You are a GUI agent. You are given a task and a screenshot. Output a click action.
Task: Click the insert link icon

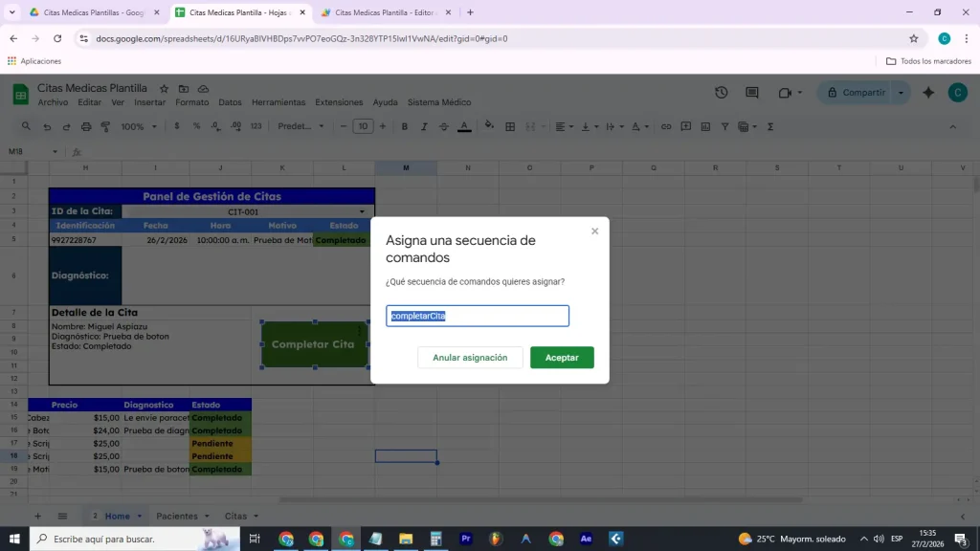point(666,126)
